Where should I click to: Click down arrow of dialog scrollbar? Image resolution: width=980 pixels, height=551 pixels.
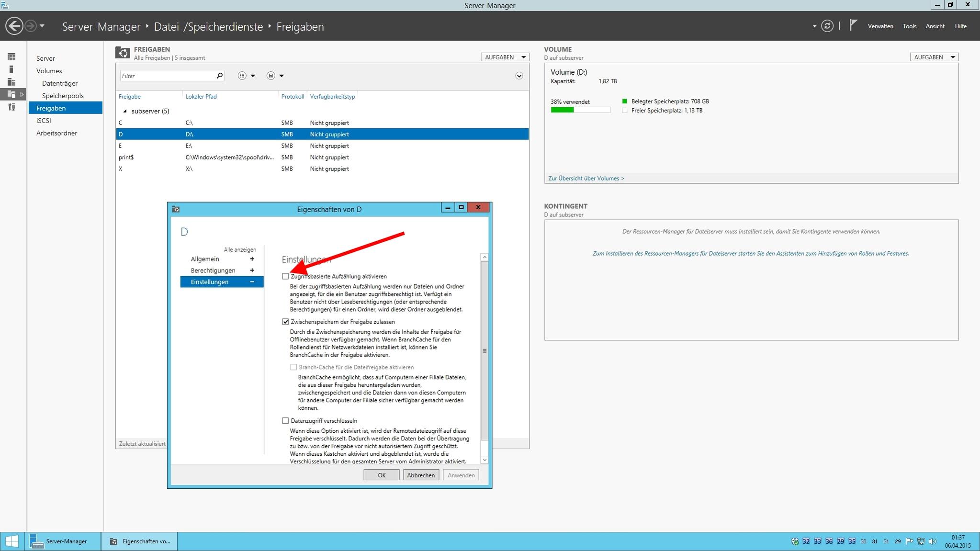click(x=484, y=460)
